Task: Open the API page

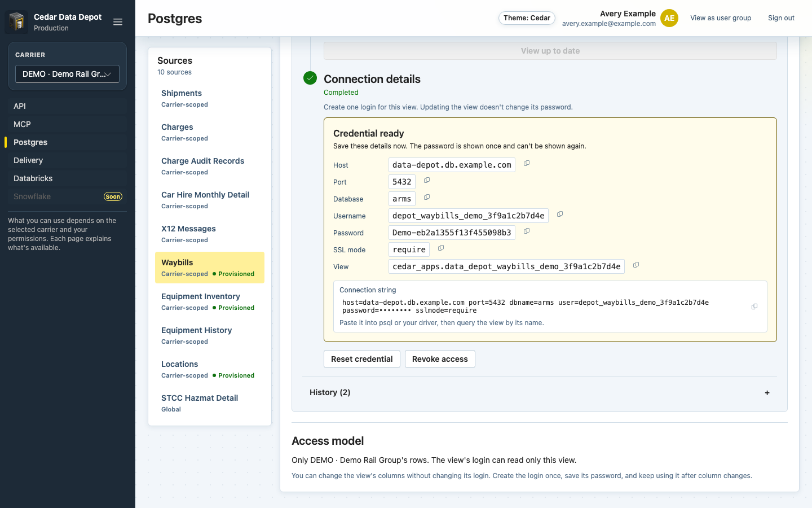Action: pos(68,106)
